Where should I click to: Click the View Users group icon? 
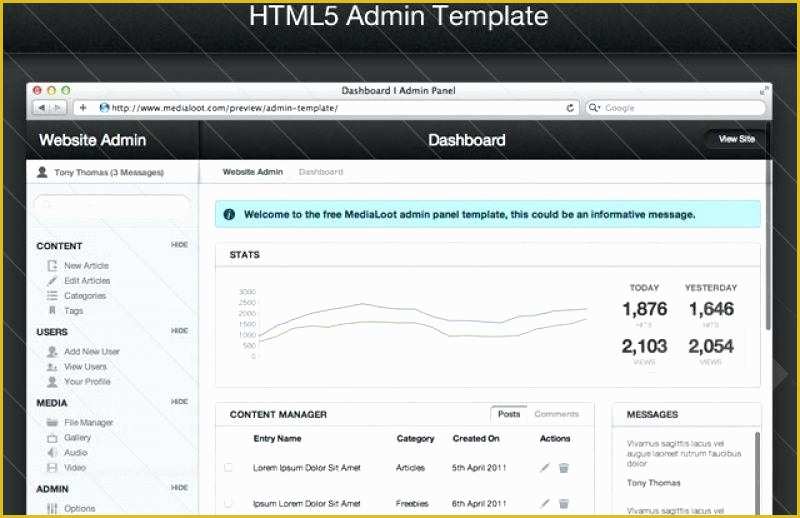[x=52, y=367]
